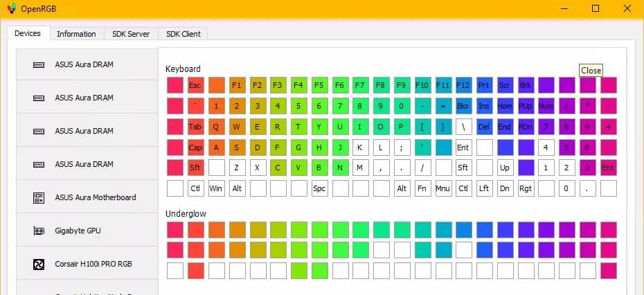Select the Win key LED
This screenshot has height=295, width=644.
click(216, 188)
